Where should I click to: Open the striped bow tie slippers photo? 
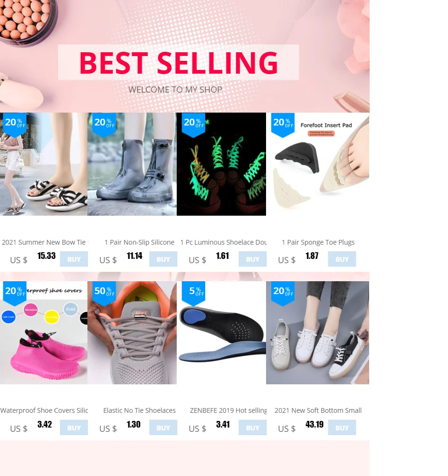coord(44,164)
